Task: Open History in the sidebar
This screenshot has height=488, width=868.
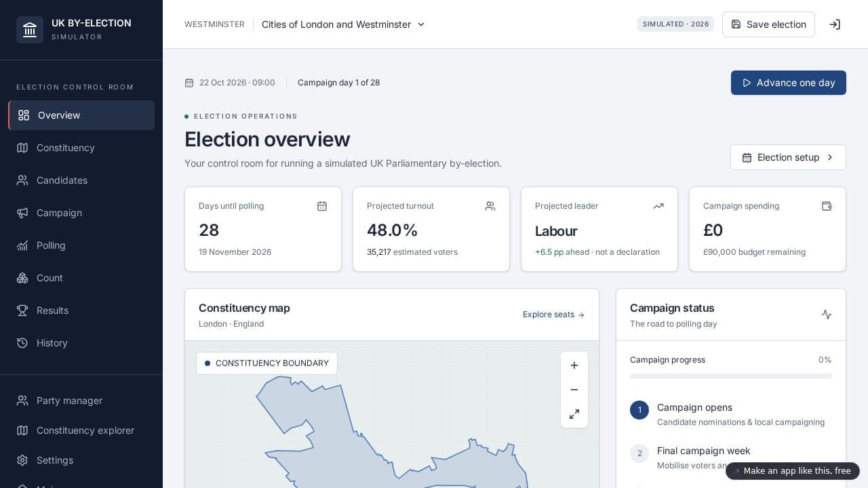Action: (x=81, y=343)
